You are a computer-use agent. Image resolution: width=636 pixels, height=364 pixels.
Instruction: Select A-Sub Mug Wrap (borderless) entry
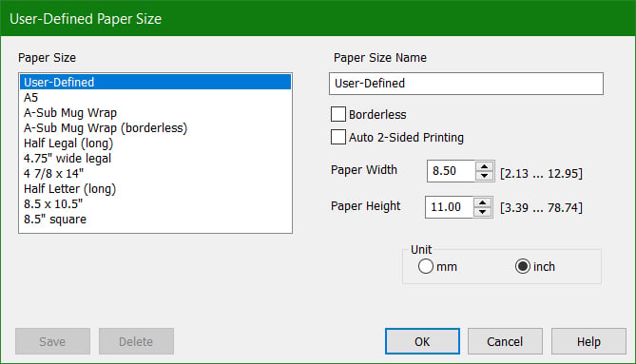[x=155, y=127]
